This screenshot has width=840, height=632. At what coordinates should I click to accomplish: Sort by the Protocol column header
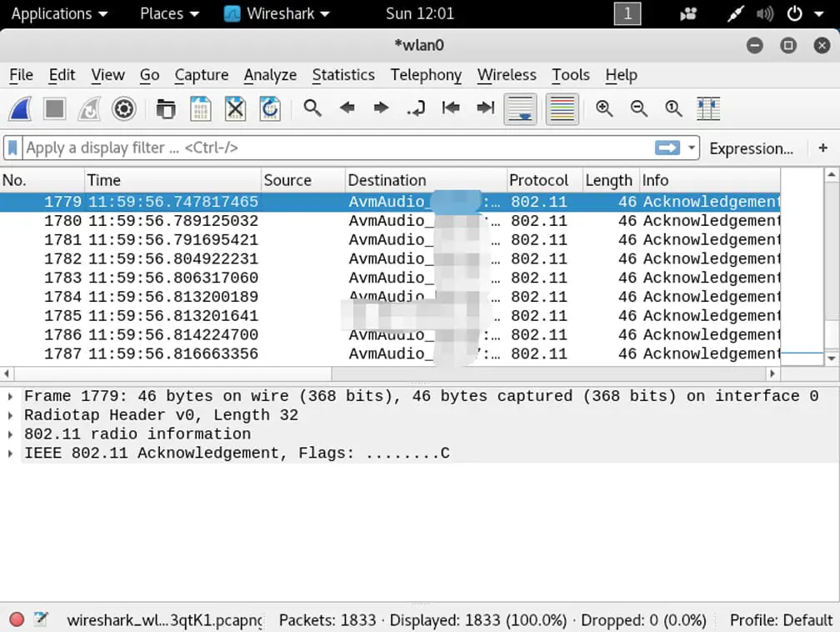click(x=545, y=180)
